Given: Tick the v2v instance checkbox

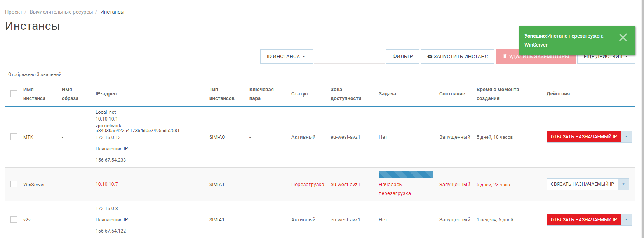Looking at the screenshot, I should (x=14, y=220).
